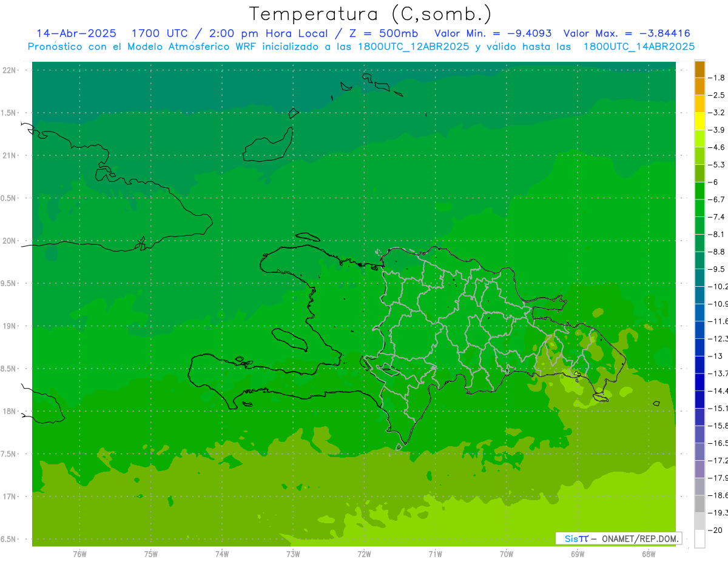The image size is (728, 562).
Task: Click the "22N" latitude label
Action: (9, 70)
